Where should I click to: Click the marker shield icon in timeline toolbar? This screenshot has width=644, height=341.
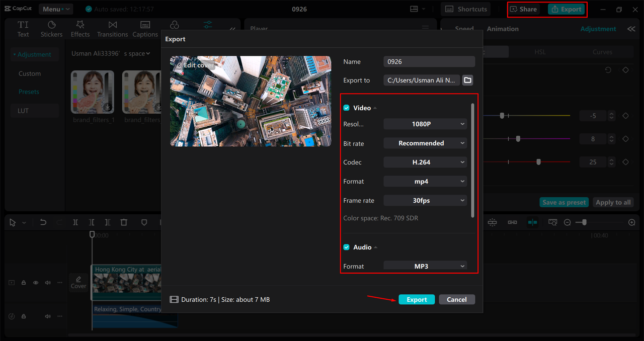pyautogui.click(x=144, y=222)
